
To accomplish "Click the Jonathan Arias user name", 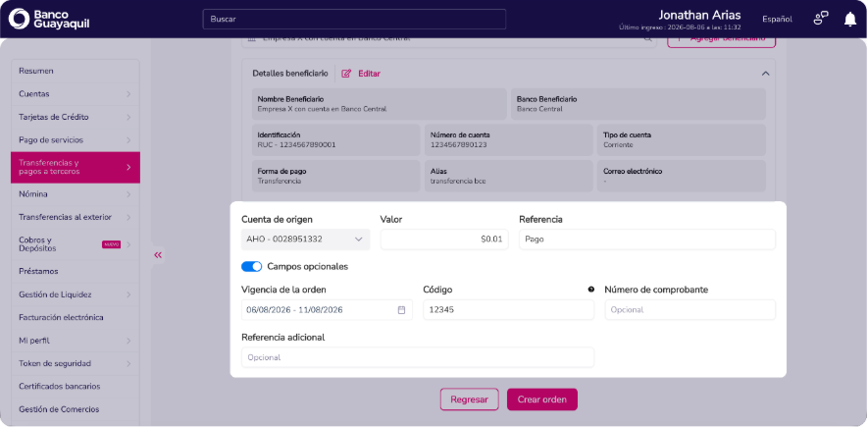I will [x=699, y=15].
